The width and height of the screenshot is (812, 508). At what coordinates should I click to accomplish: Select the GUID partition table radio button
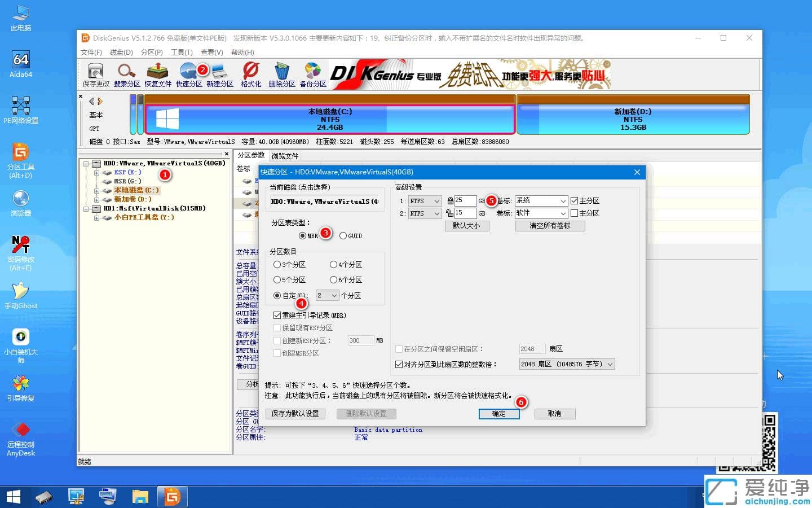pos(343,235)
